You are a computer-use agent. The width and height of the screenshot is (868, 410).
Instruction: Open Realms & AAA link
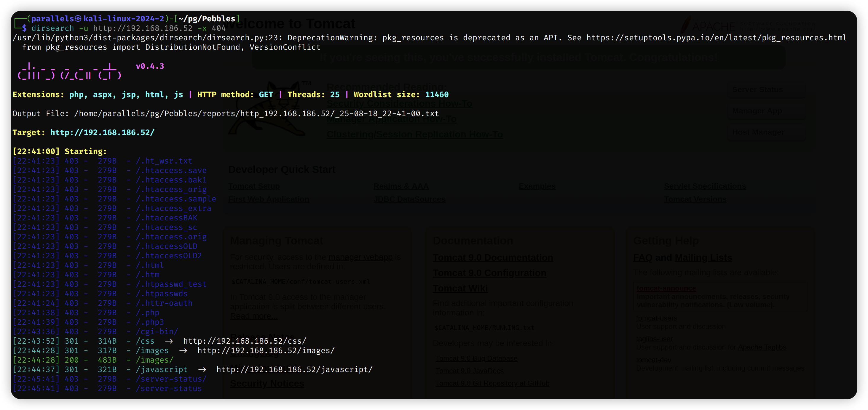[401, 186]
